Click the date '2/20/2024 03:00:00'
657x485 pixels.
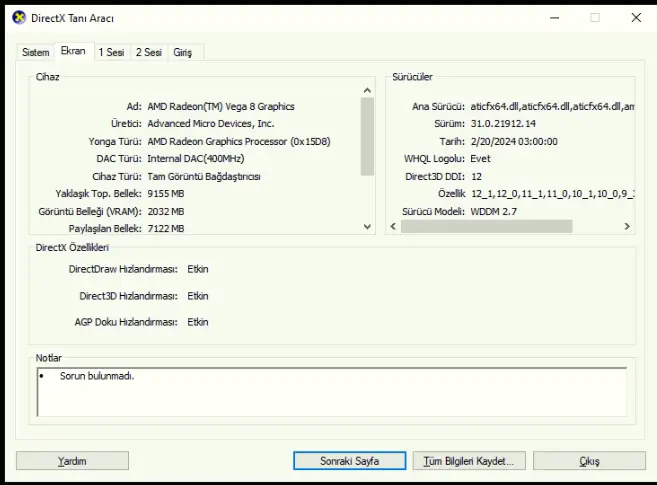514,142
